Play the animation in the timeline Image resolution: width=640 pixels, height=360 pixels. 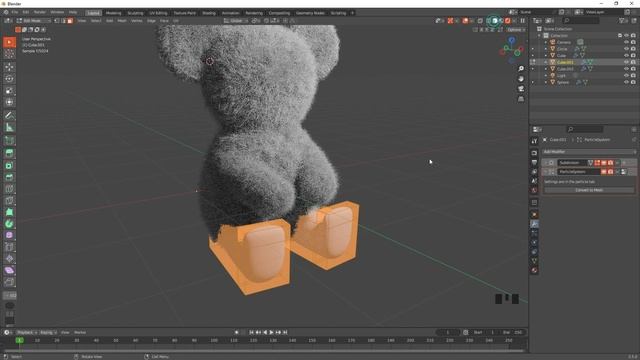pyautogui.click(x=271, y=332)
